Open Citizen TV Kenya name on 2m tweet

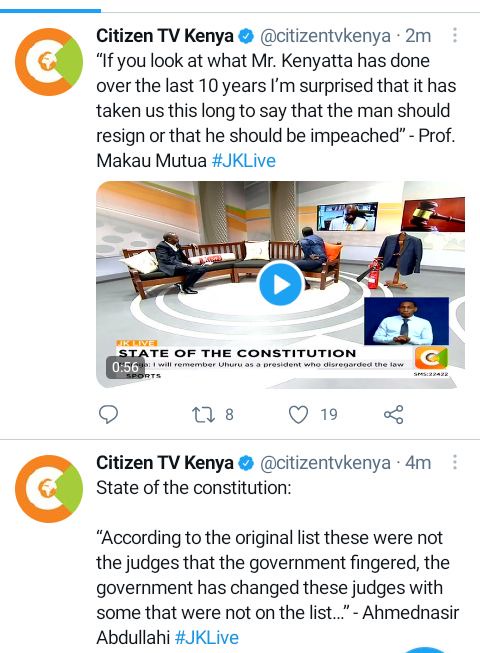tap(165, 36)
